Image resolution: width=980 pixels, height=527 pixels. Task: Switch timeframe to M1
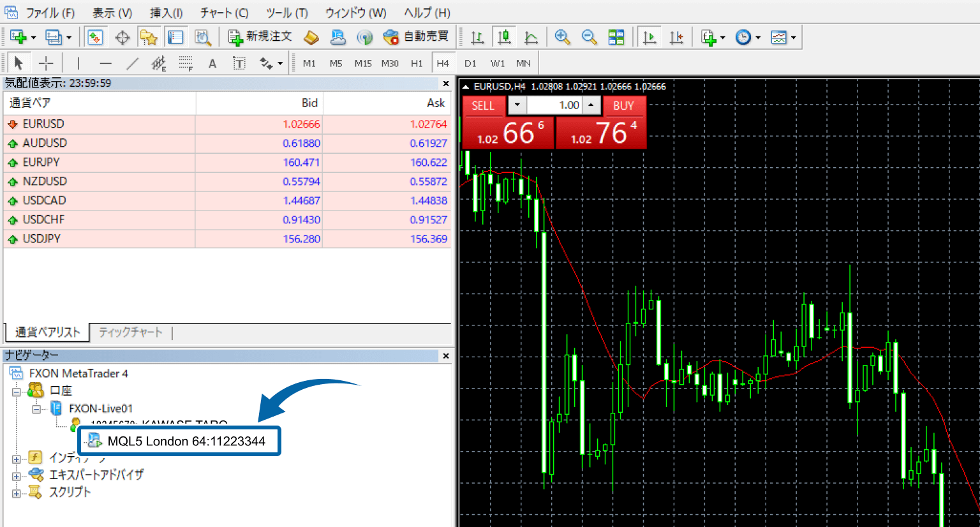[x=309, y=63]
